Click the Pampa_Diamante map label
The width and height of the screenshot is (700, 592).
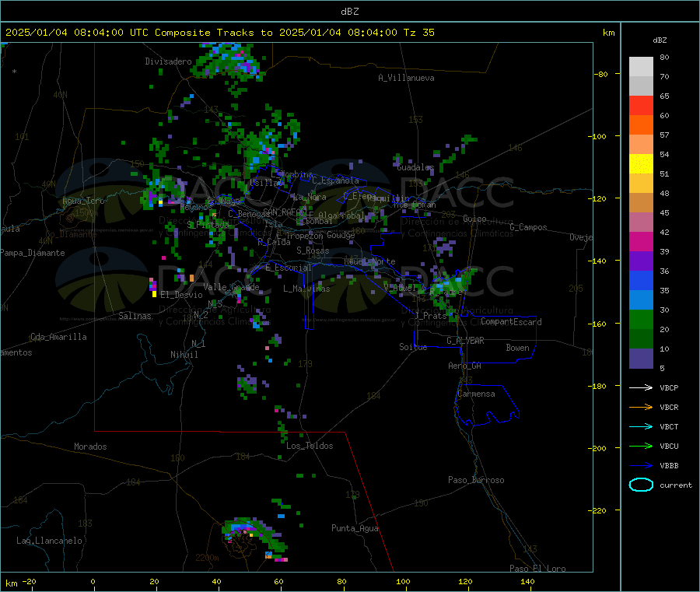point(33,253)
